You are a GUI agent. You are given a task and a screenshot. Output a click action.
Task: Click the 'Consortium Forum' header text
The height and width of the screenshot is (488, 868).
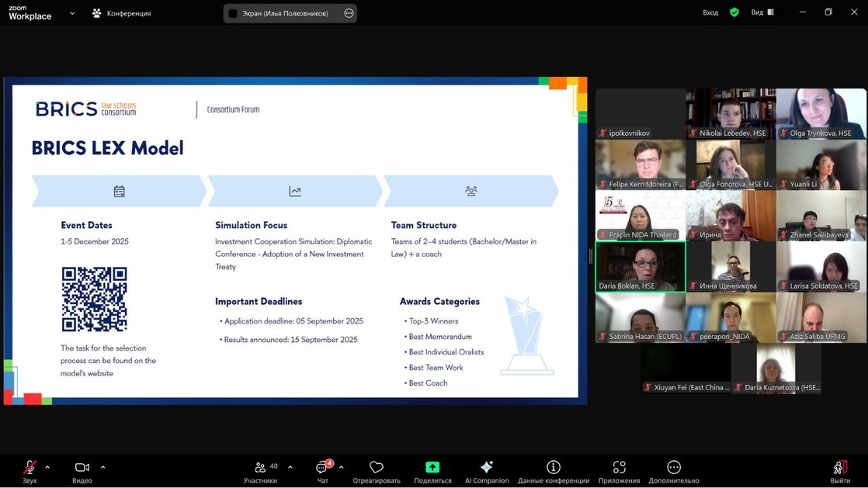233,109
